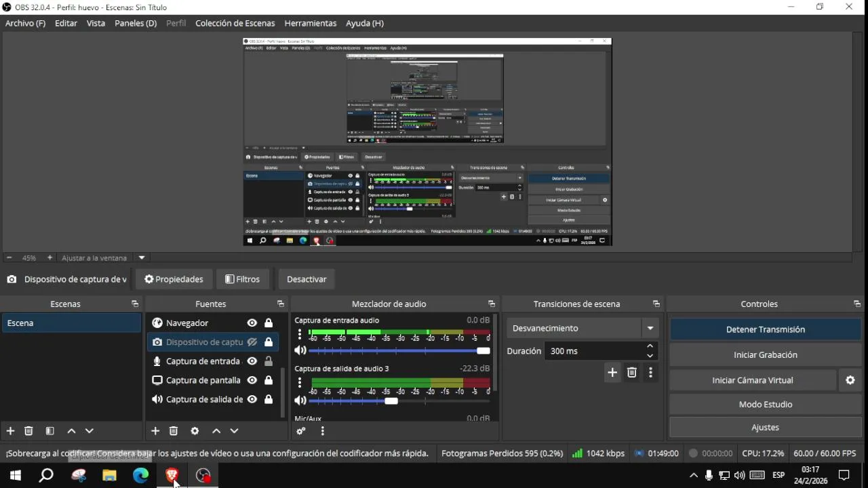Move scene up arrow in Escenas
Viewport: 868px width, 488px height.
(x=71, y=431)
